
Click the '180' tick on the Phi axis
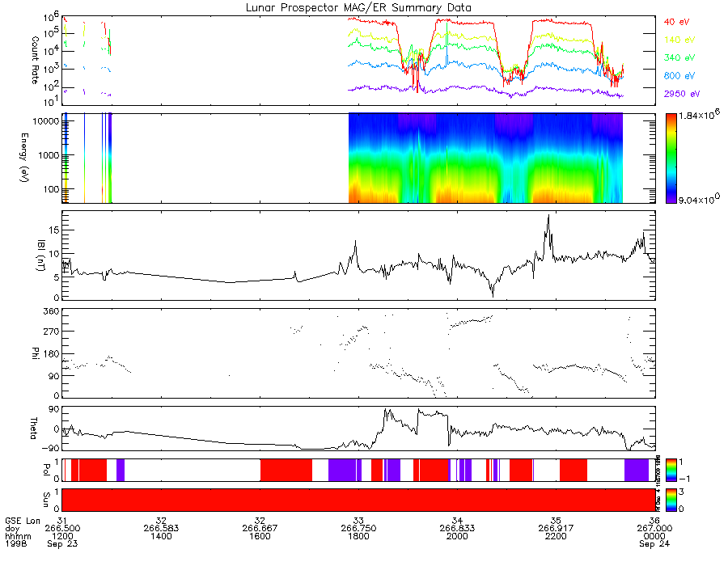point(51,354)
